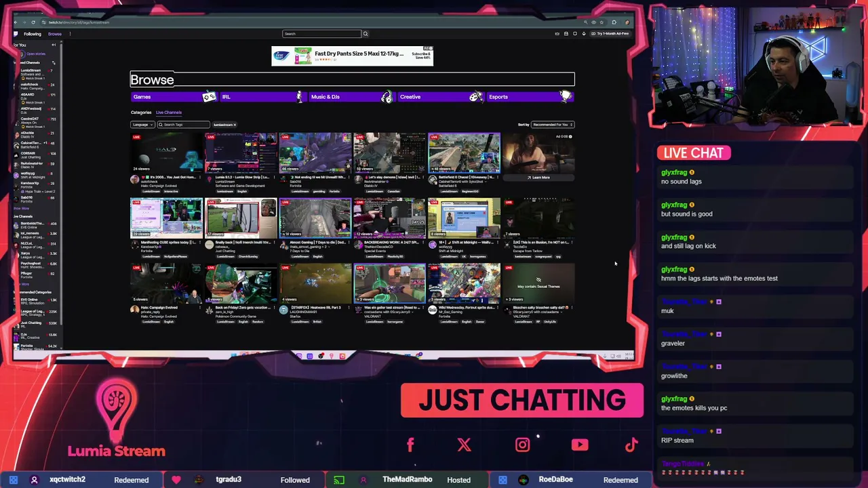
Task: Open the Fast Dry Pants banner ad
Action: (x=352, y=56)
